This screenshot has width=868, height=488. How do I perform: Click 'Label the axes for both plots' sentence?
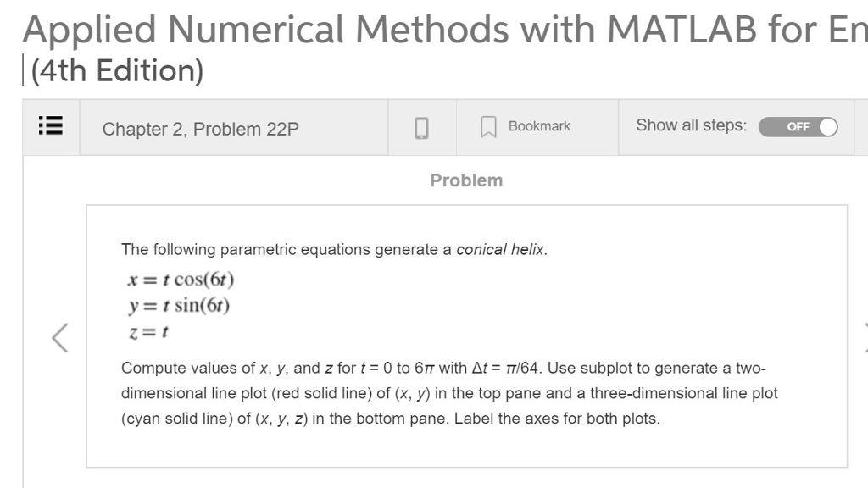[557, 419]
